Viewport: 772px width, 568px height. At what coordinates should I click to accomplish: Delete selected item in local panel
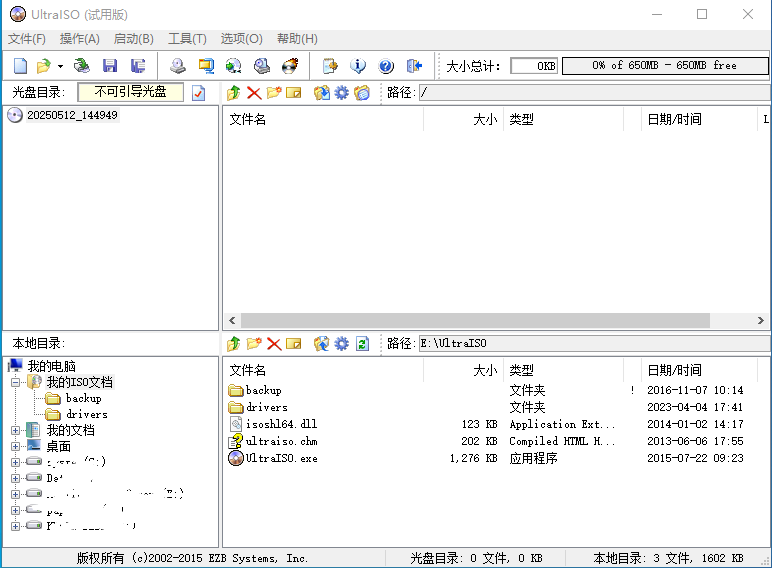point(274,344)
